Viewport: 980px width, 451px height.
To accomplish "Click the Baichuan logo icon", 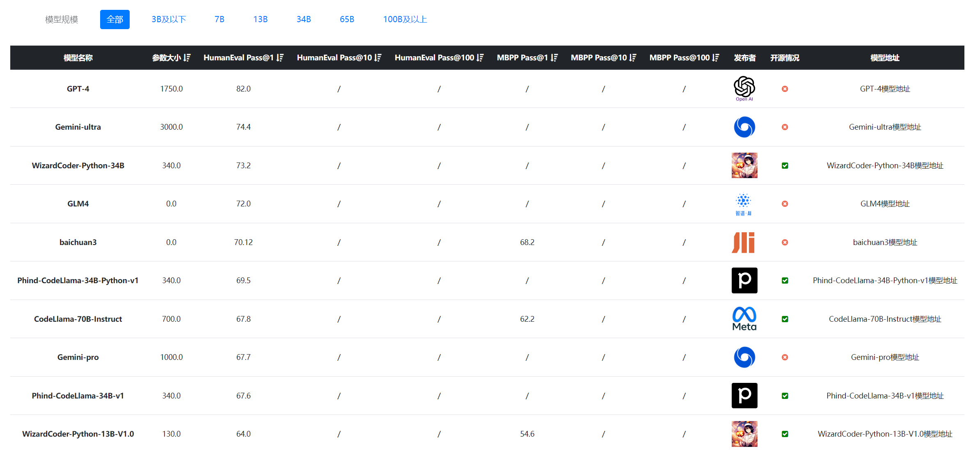I will (x=743, y=242).
